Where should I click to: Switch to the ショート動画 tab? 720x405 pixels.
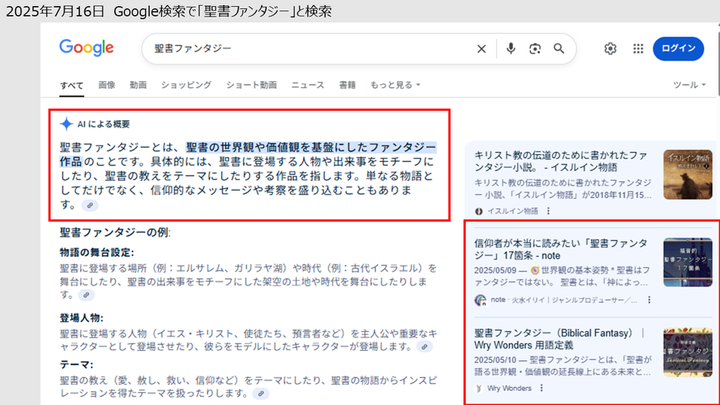coord(251,85)
